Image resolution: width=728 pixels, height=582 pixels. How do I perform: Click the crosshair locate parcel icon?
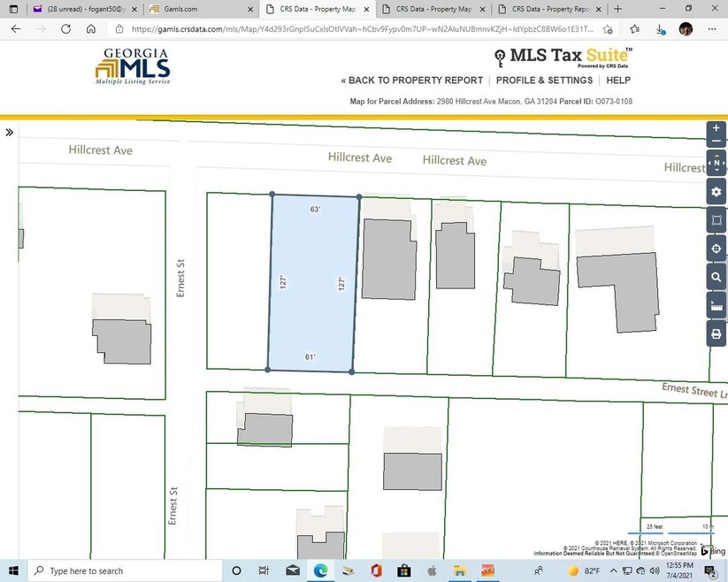click(717, 249)
